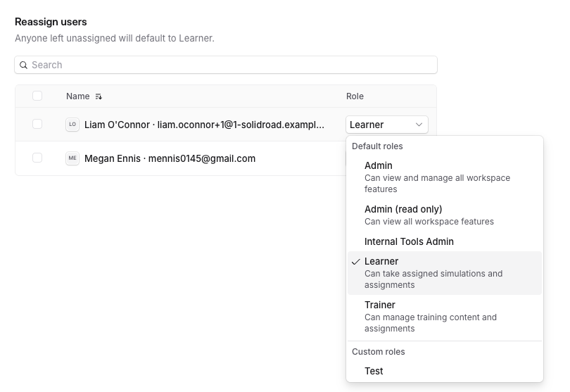Toggle the select-all checkbox in header
This screenshot has height=392, width=570.
point(37,96)
